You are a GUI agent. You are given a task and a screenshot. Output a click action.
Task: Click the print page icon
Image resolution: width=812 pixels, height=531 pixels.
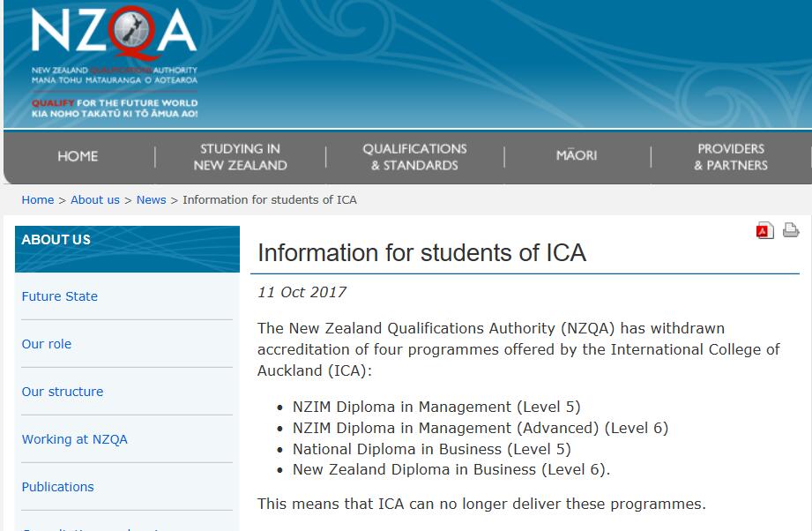click(791, 230)
